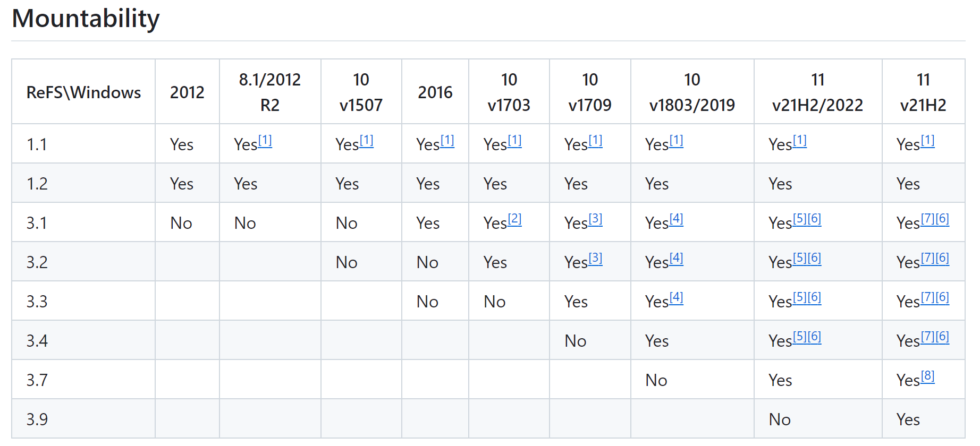
Task: Open footnote [5] in the 3.4 row
Action: (x=800, y=337)
